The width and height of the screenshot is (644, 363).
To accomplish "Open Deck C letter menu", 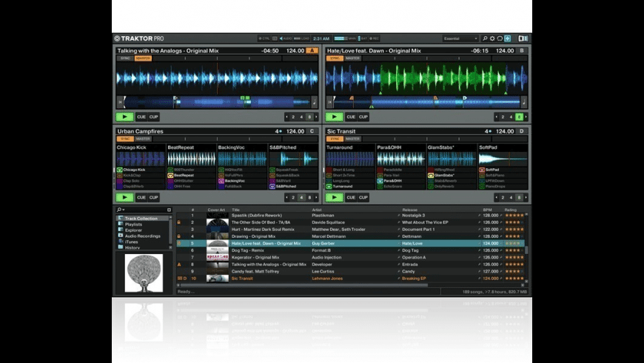I will coord(312,131).
